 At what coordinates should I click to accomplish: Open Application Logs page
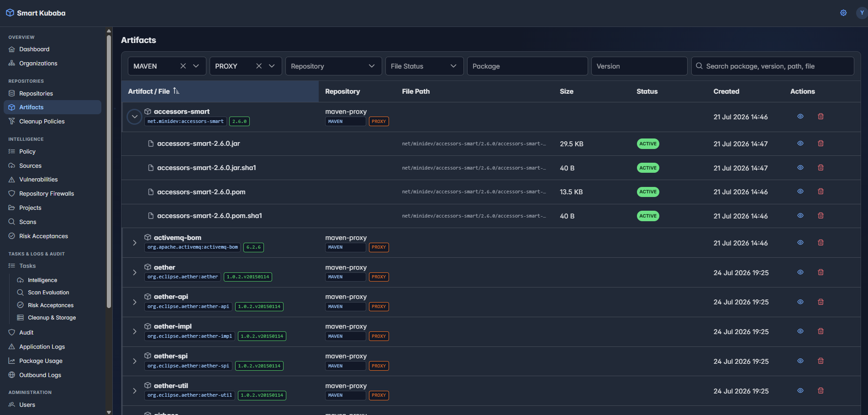pyautogui.click(x=53, y=347)
